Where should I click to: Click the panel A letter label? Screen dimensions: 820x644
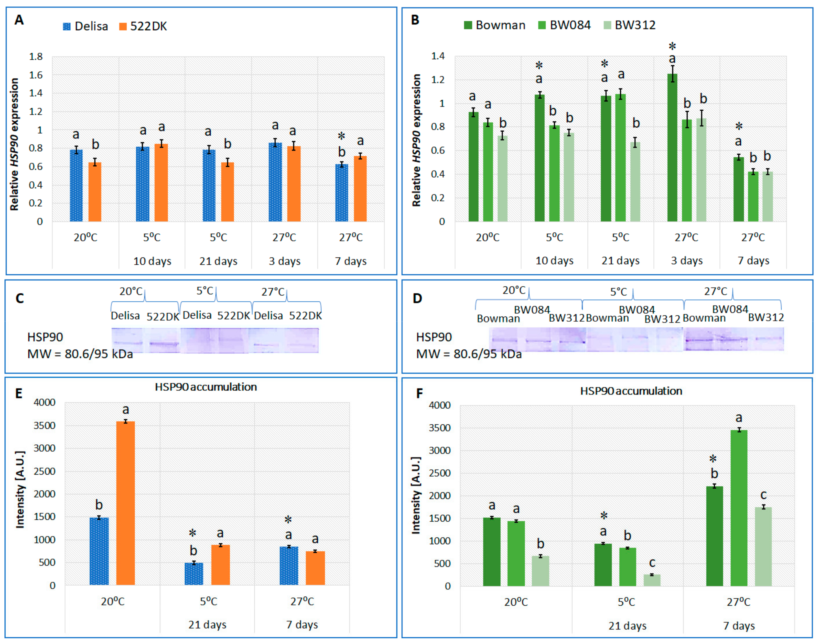[x=19, y=20]
